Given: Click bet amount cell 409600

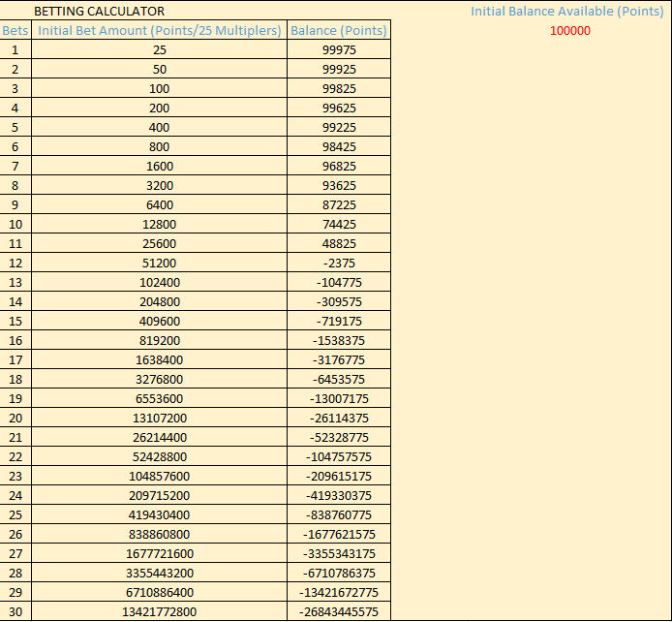Looking at the screenshot, I should click(x=160, y=321).
